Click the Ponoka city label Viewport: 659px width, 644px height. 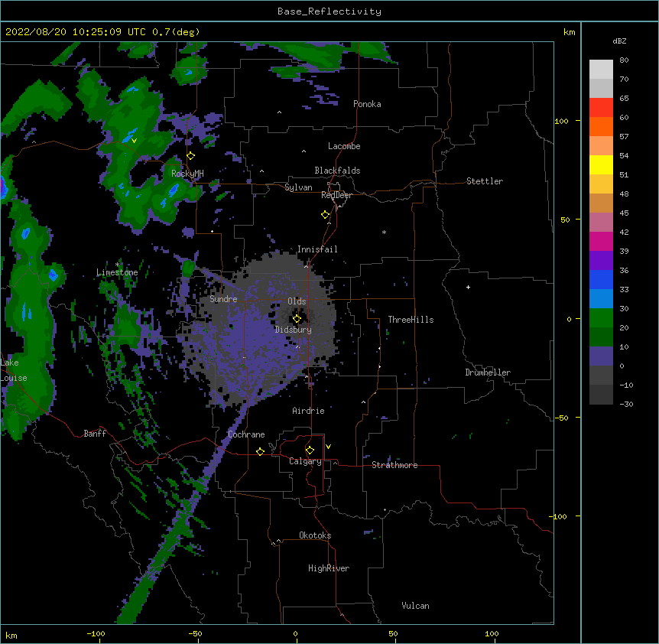pos(367,104)
